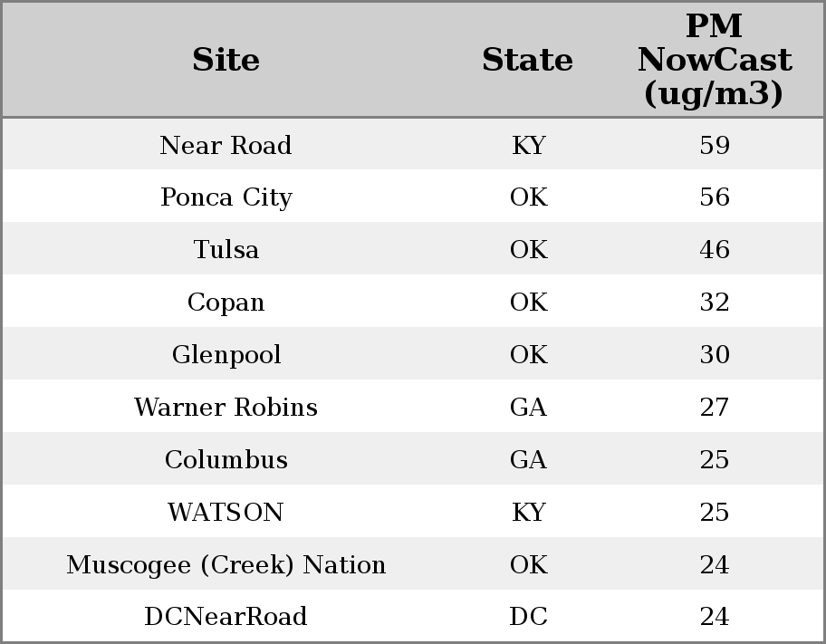Click the DC state cell
The width and height of the screenshot is (826, 644).
(x=528, y=617)
